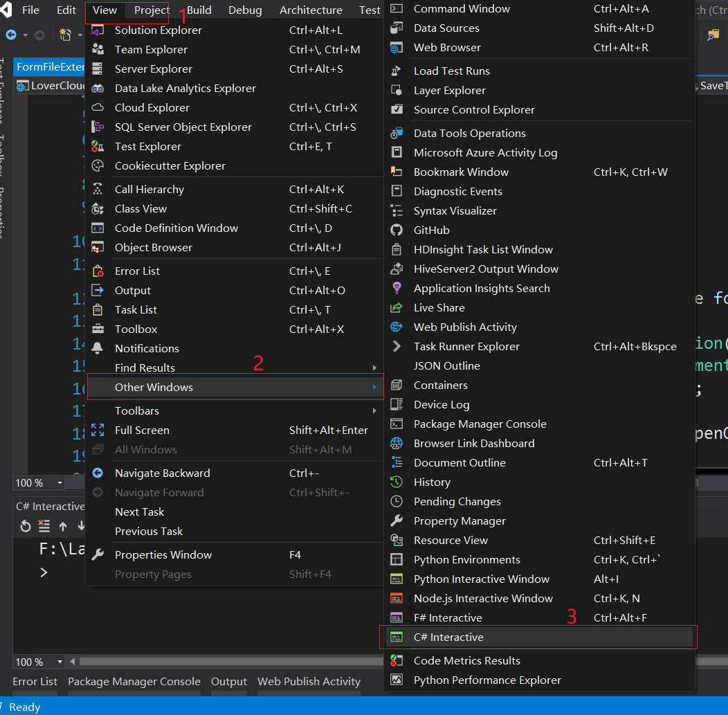The width and height of the screenshot is (728, 715).
Task: Switch to the Error List tab
Action: (x=35, y=682)
